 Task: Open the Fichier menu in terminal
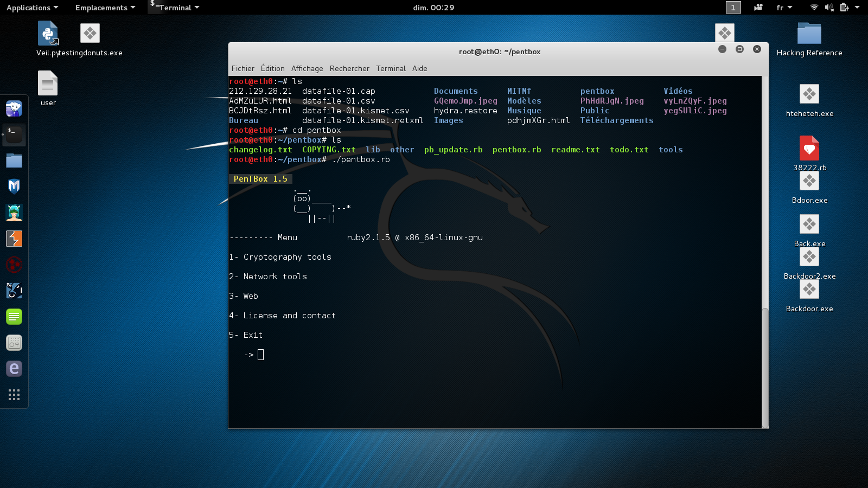242,68
